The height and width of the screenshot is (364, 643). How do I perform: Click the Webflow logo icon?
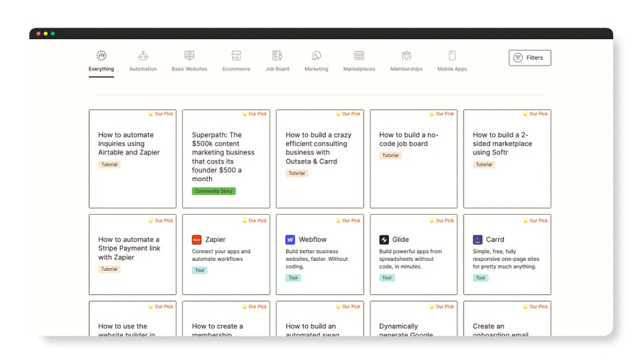pos(290,240)
